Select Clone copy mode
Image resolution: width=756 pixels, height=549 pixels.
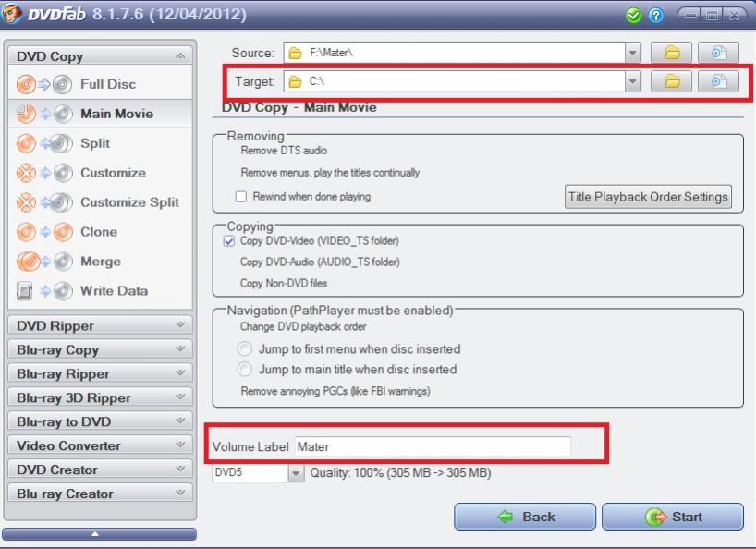(101, 232)
